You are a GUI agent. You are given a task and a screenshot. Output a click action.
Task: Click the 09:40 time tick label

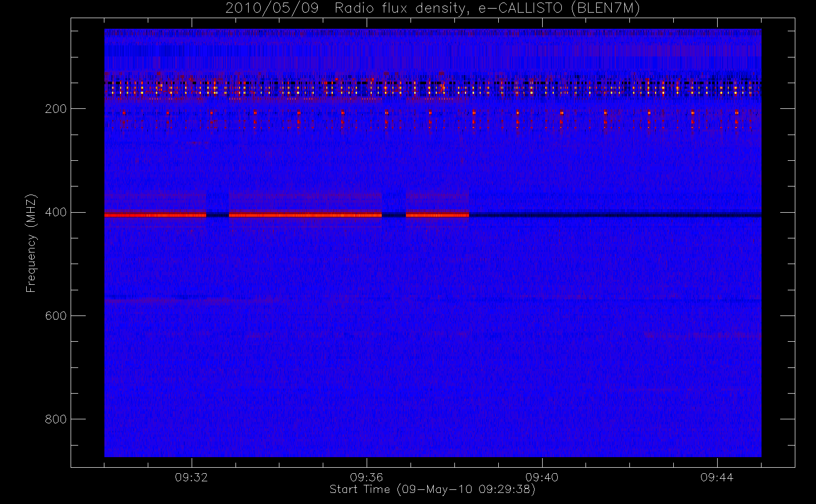point(542,477)
